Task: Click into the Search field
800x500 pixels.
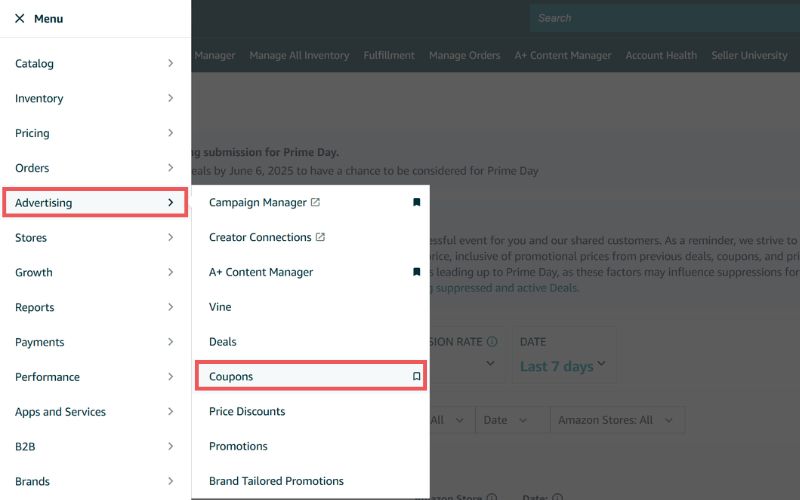Action: (x=665, y=18)
